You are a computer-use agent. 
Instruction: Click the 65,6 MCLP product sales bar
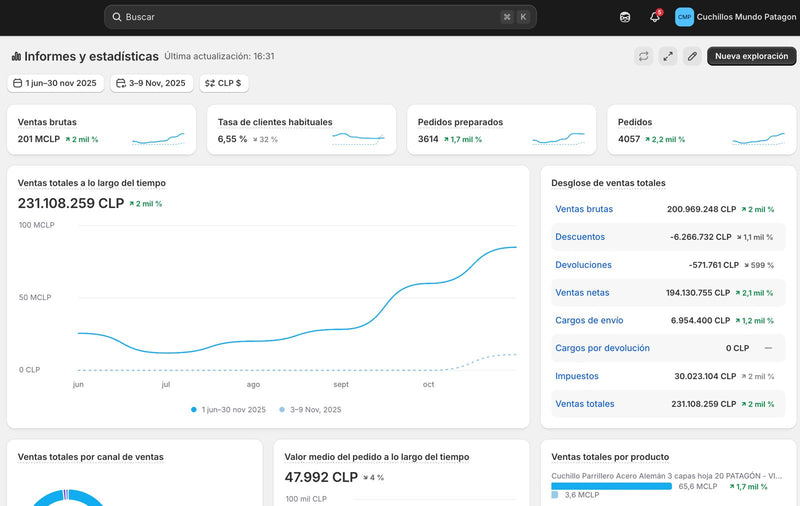click(611, 486)
